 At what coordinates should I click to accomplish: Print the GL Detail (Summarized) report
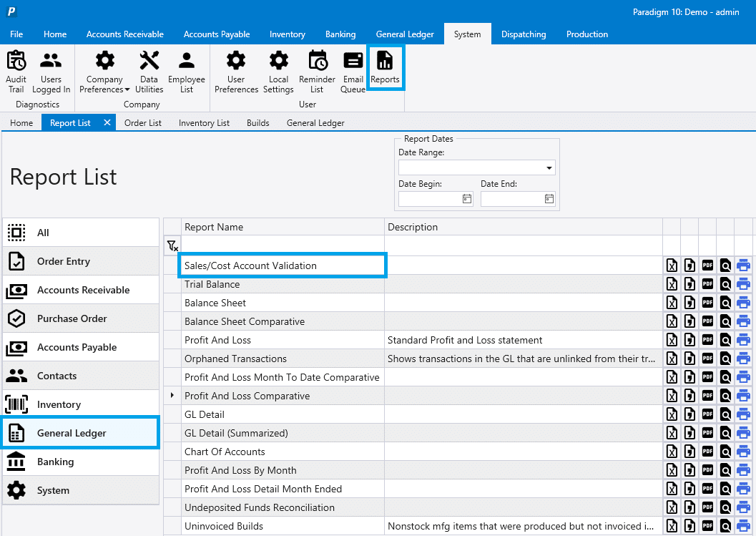coord(743,433)
